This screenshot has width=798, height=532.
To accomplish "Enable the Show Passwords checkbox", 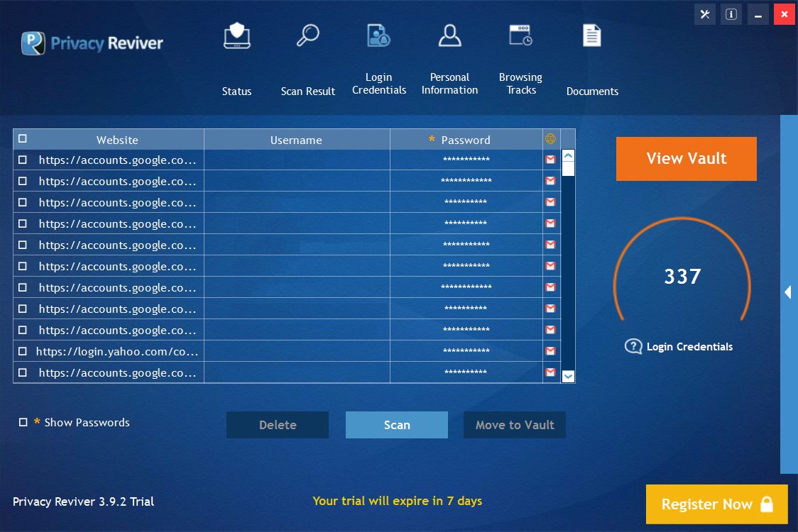I will tap(22, 422).
